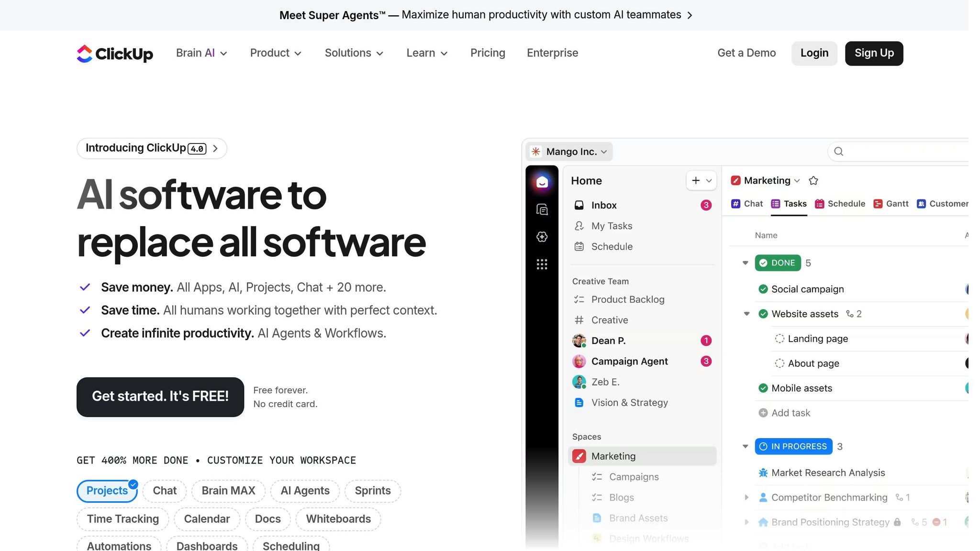Star the Marketing space as favorite
The image size is (980, 551).
pyautogui.click(x=813, y=181)
